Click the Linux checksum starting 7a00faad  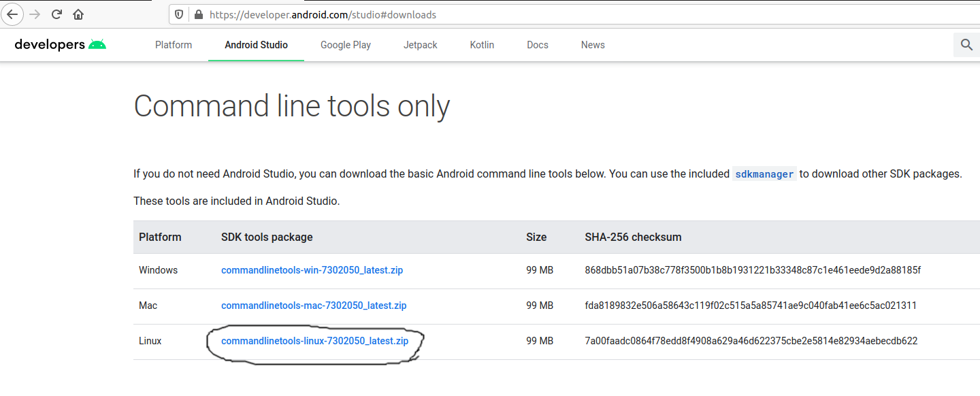click(x=751, y=341)
